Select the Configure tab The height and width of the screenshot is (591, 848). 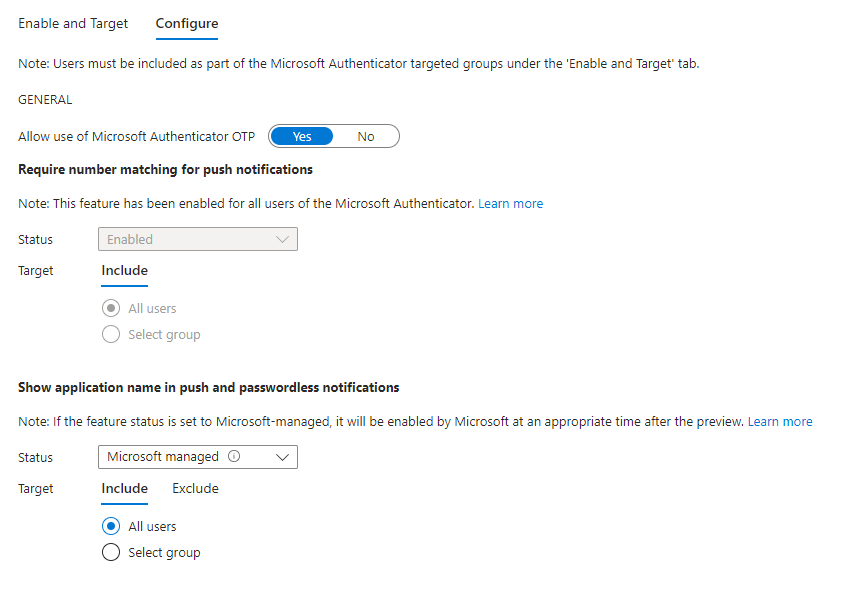pyautogui.click(x=186, y=23)
